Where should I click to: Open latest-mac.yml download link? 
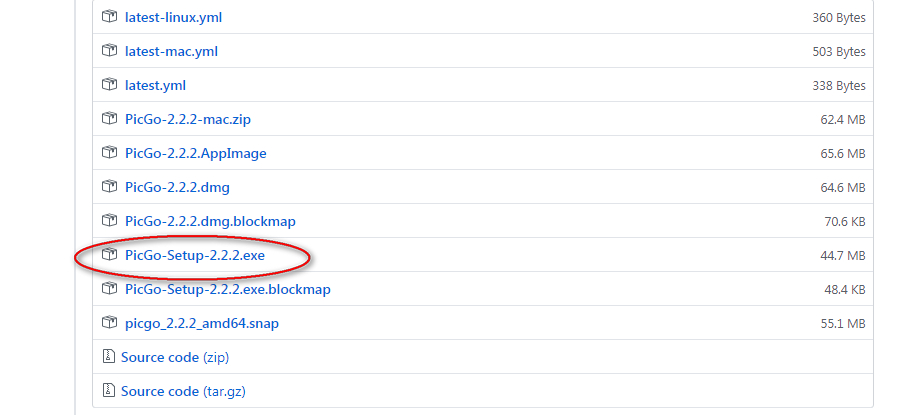point(171,51)
